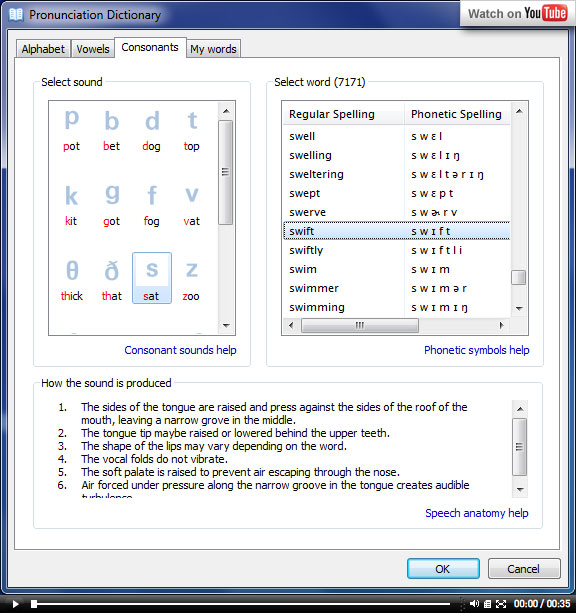Pick the 'k' sound as in kit

tap(72, 205)
